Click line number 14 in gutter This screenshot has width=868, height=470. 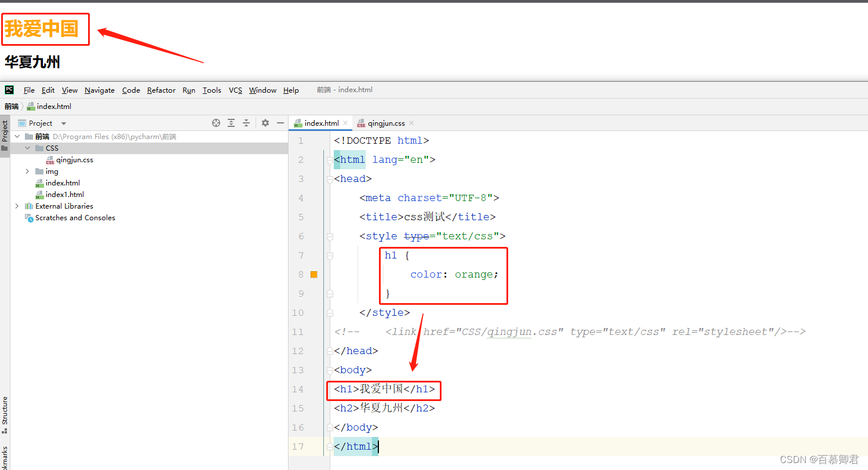click(297, 389)
